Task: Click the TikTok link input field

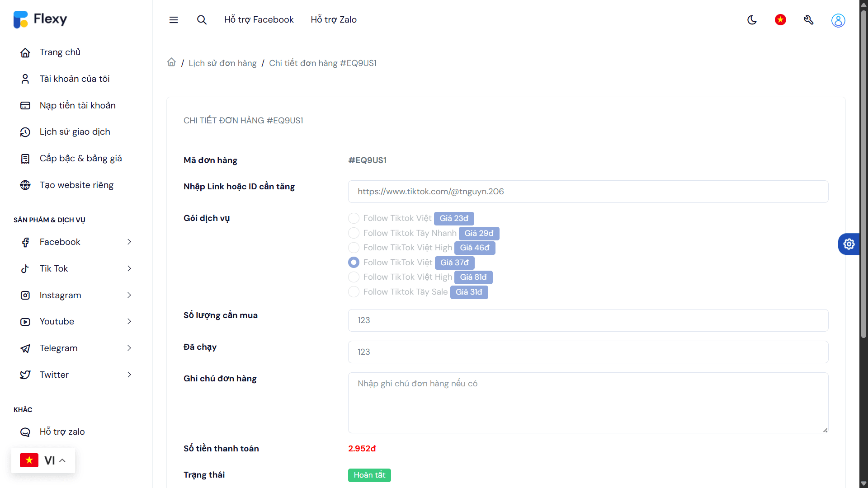Action: point(588,192)
